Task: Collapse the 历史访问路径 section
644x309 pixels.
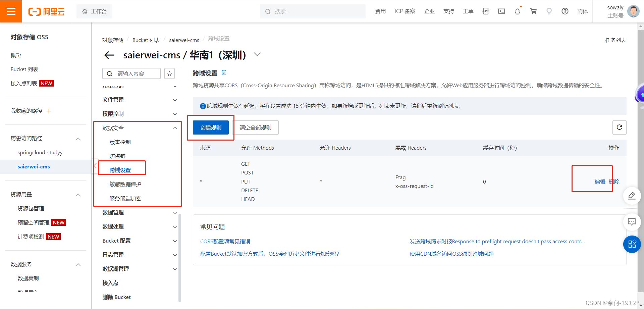Action: pyautogui.click(x=78, y=139)
